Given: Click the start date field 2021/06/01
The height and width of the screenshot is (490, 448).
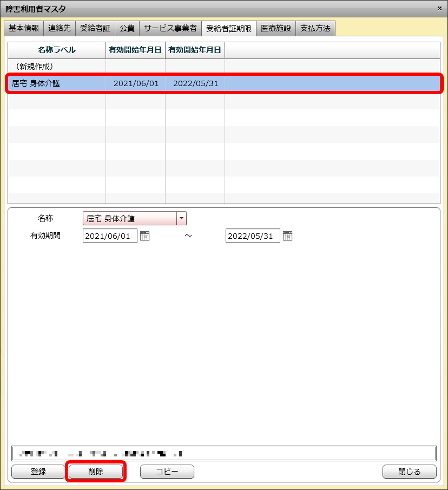Looking at the screenshot, I should pyautogui.click(x=110, y=236).
